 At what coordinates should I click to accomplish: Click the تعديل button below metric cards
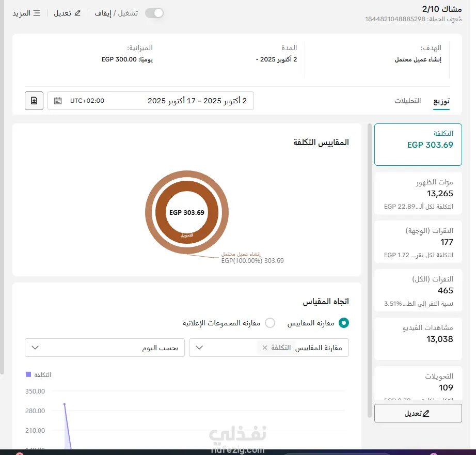point(418,413)
